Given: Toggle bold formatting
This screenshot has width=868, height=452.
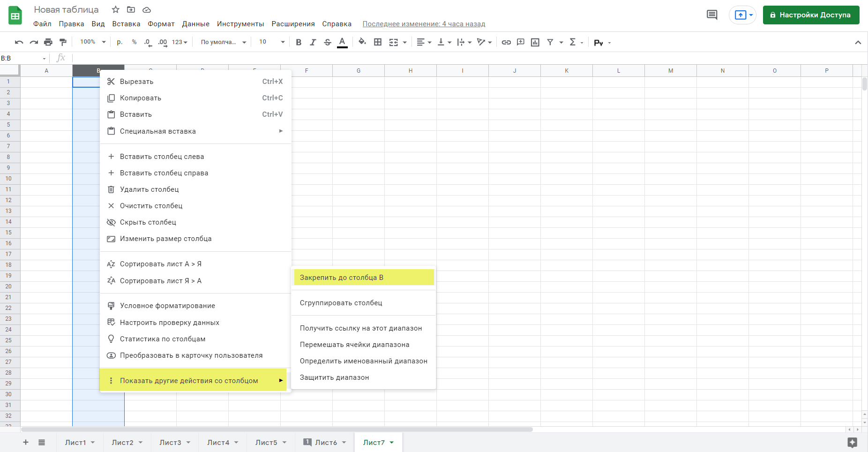Looking at the screenshot, I should (x=299, y=42).
